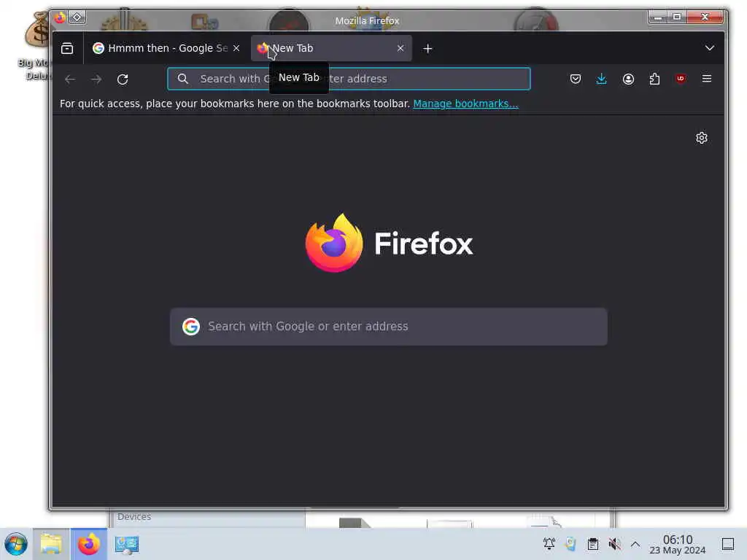Click the Google G icon in search box
Image resolution: width=747 pixels, height=560 pixels.
point(191,327)
